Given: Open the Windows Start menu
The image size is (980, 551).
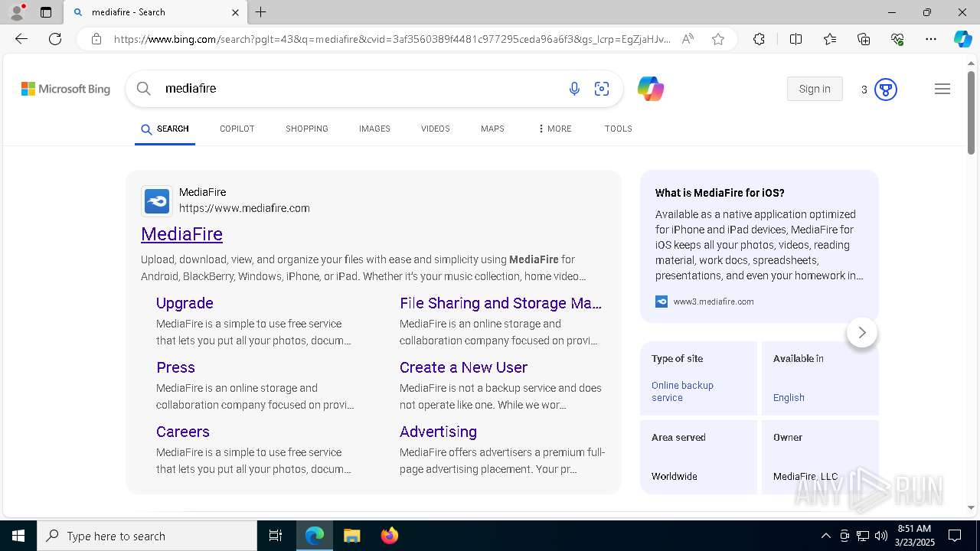Looking at the screenshot, I should (x=18, y=536).
